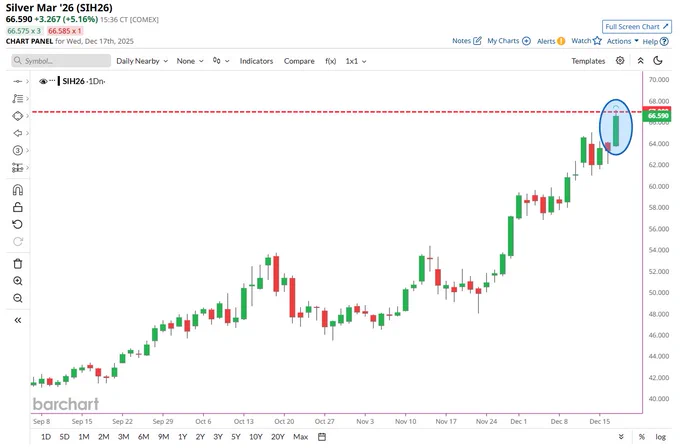This screenshot has width=680, height=448.
Task: Undo the last chart action
Action: (18, 224)
